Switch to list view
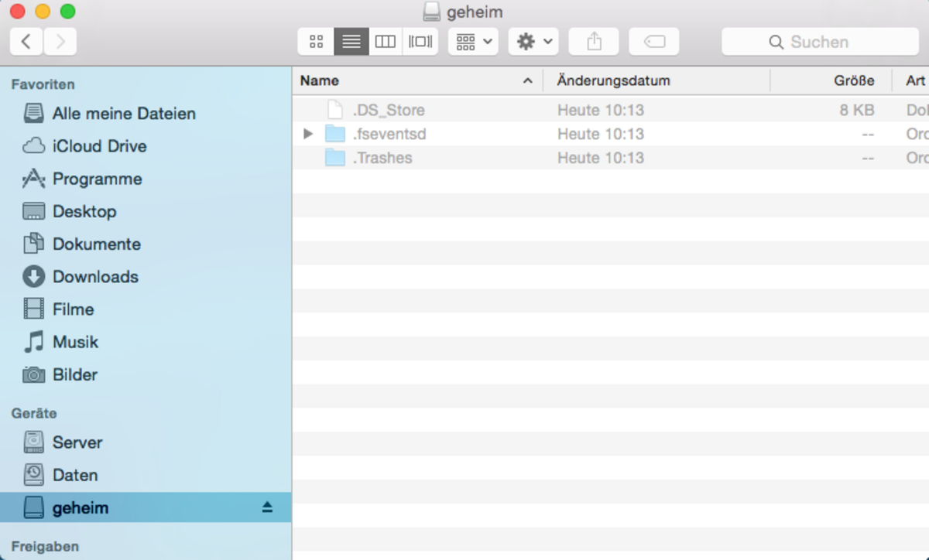The width and height of the screenshot is (929, 560). (x=351, y=42)
